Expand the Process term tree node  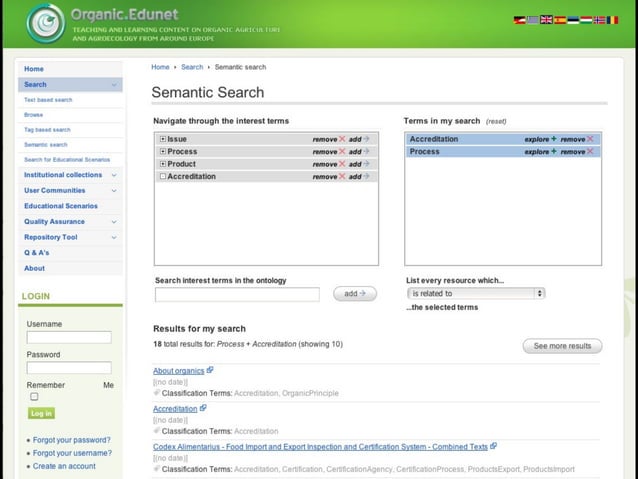click(163, 152)
